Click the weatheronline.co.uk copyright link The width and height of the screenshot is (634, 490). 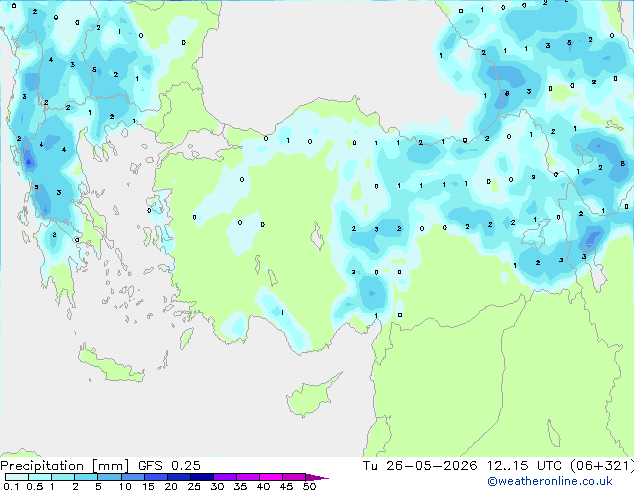click(550, 481)
